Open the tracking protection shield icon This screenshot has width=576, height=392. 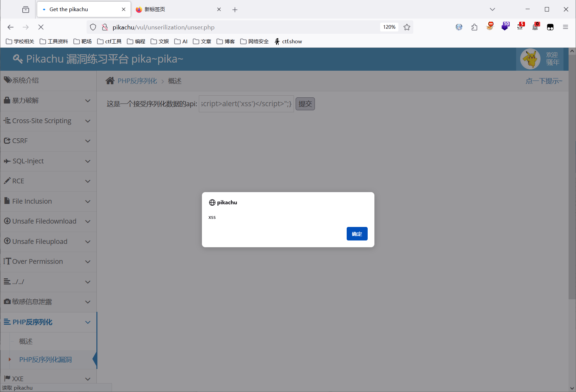pyautogui.click(x=93, y=27)
